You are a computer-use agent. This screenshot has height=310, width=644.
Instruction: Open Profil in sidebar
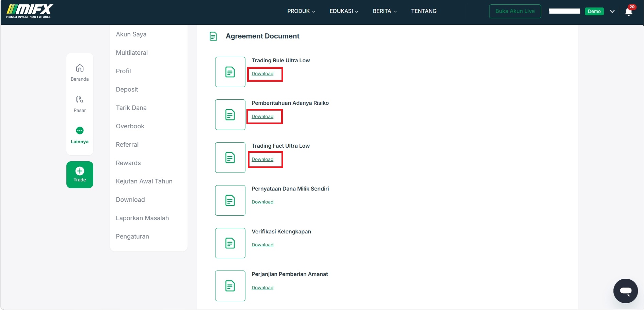(x=123, y=71)
